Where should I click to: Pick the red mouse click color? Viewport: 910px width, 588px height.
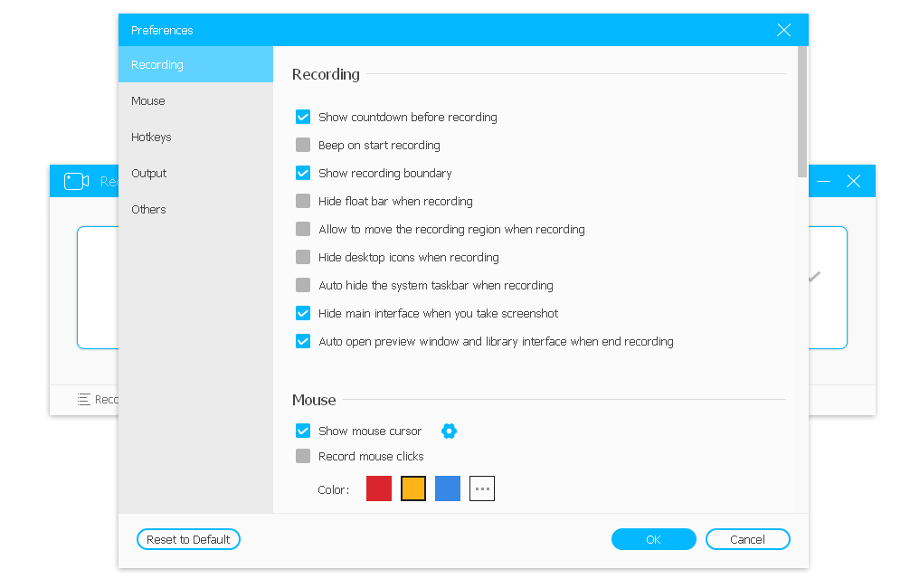pos(379,488)
